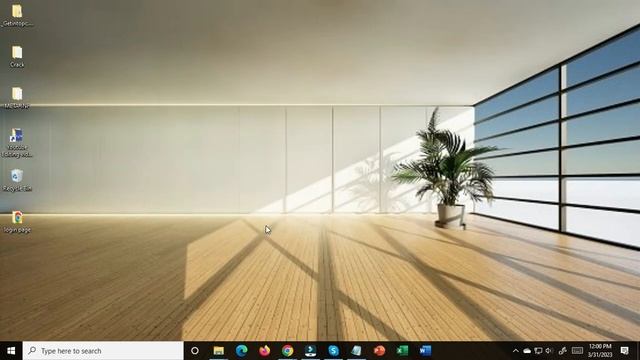Open File Explorer from the taskbar
640x360 pixels.
[219, 351]
